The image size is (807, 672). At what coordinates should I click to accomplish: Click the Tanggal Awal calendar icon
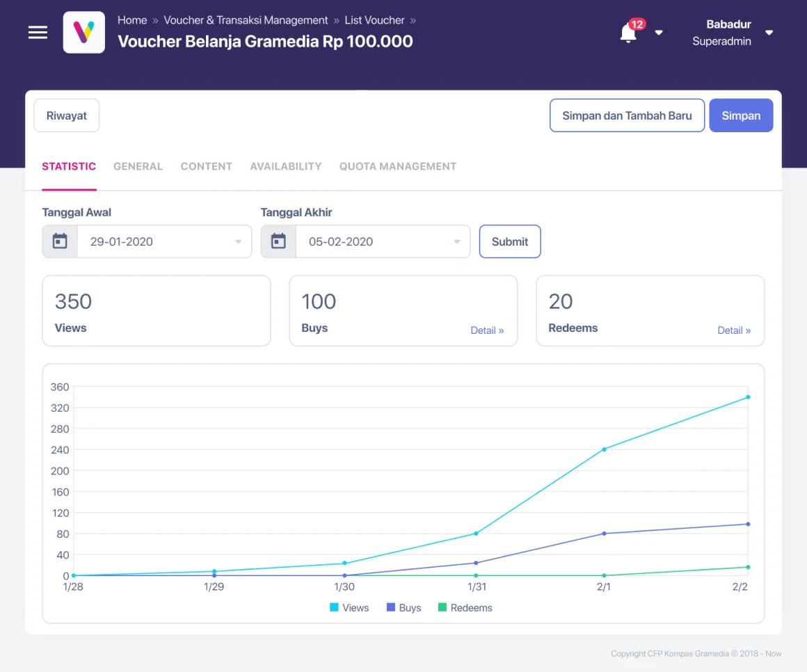[x=60, y=241]
